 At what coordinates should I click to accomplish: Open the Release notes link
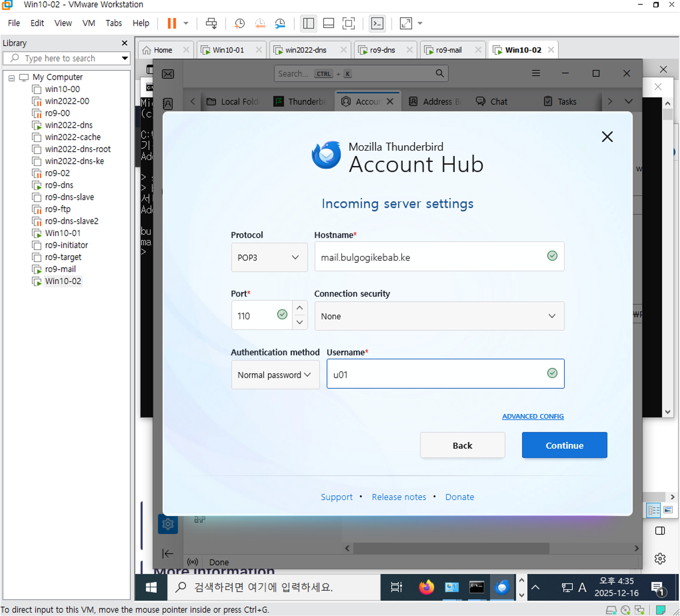399,497
